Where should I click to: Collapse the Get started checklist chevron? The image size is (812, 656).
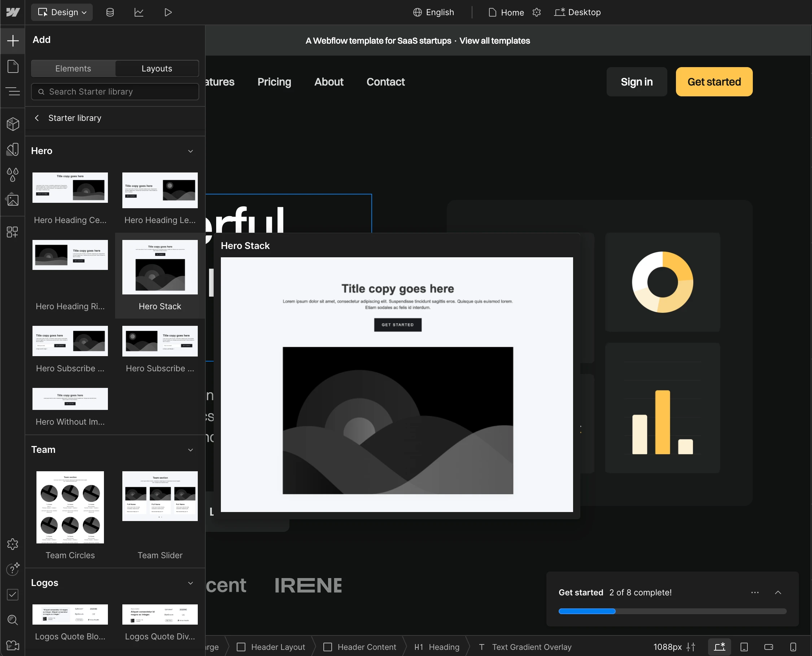coord(778,592)
